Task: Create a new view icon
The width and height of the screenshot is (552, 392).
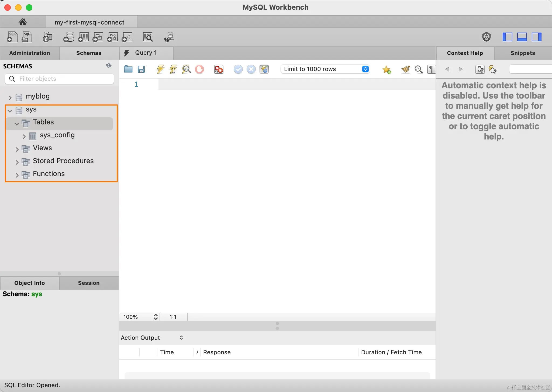Action: click(98, 37)
